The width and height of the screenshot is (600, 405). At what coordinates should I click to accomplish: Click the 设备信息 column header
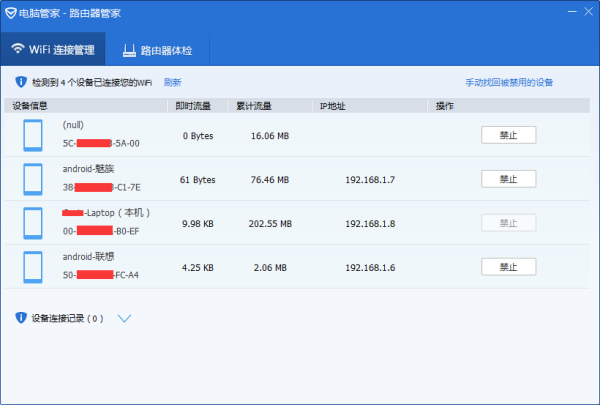(x=30, y=106)
